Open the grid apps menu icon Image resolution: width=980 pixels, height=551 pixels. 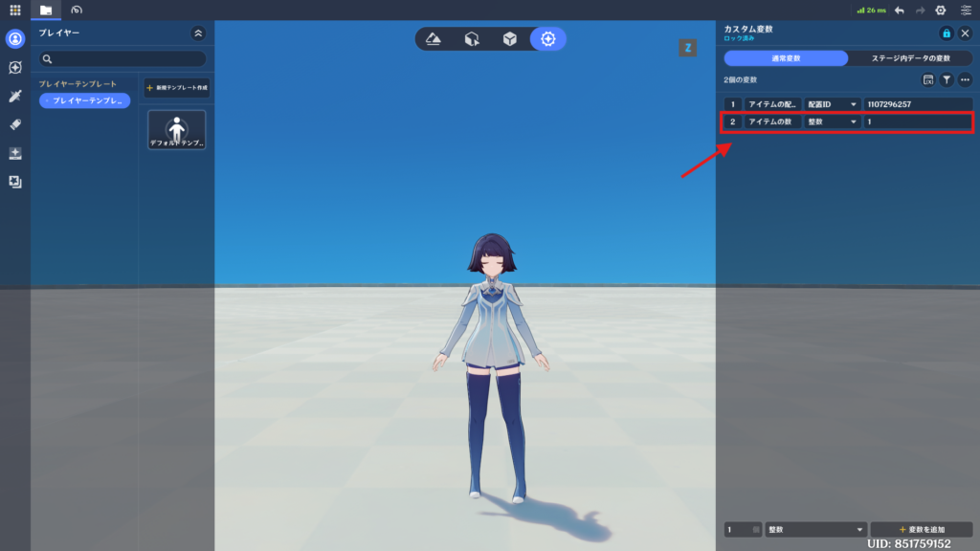point(15,10)
